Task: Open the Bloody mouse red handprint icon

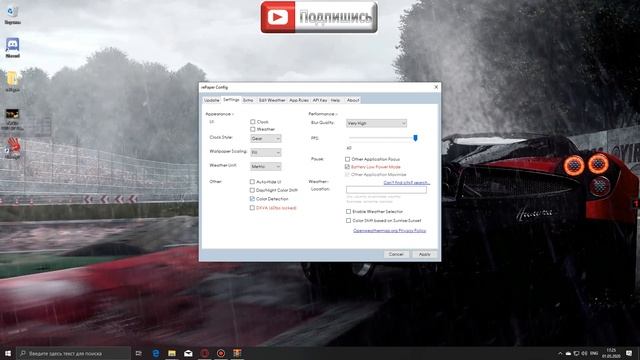Action: tap(13, 148)
